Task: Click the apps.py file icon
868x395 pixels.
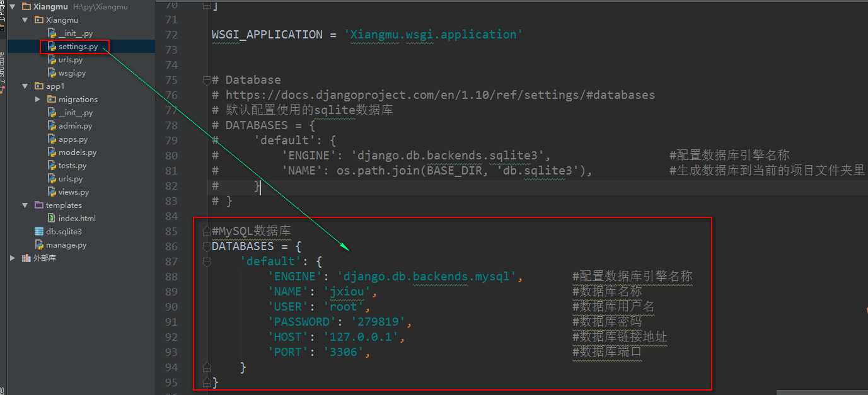Action: (52, 139)
